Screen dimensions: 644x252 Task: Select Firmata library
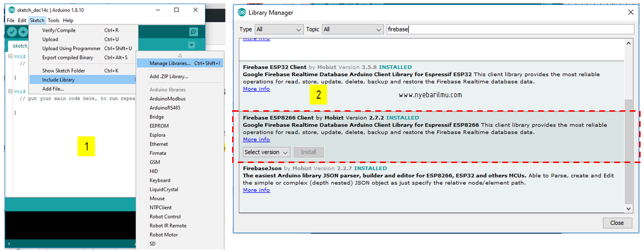[180, 153]
